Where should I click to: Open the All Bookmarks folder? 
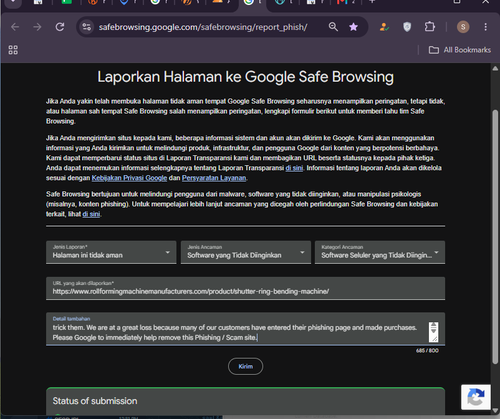(460, 50)
